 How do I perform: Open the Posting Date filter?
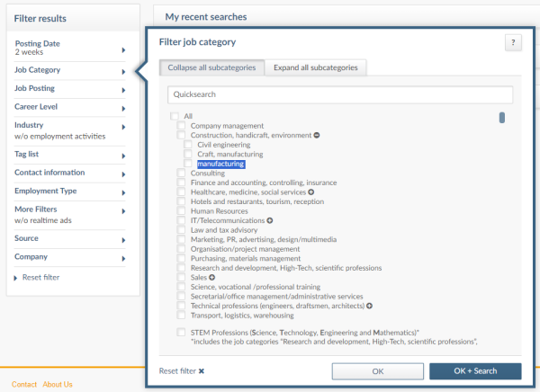tap(70, 48)
